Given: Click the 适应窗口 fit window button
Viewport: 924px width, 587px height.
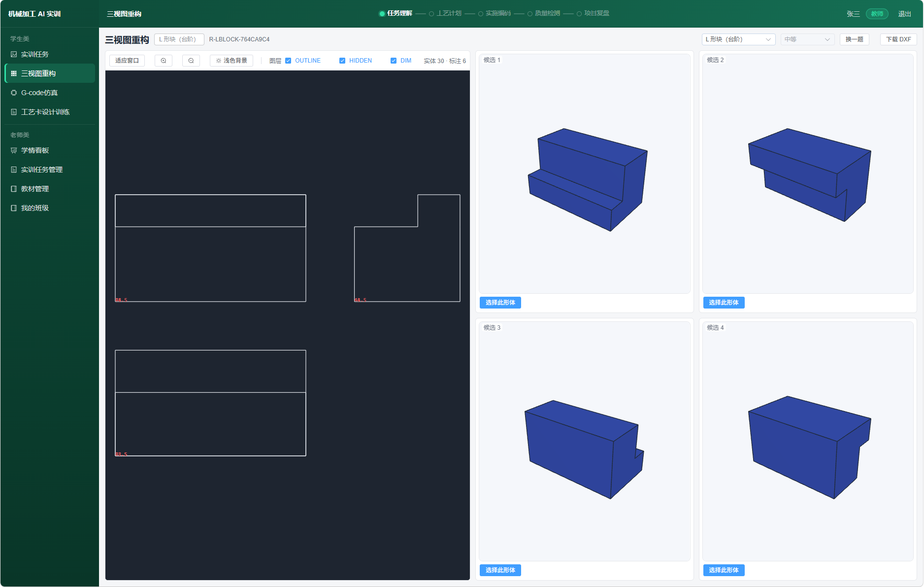Looking at the screenshot, I should point(127,61).
